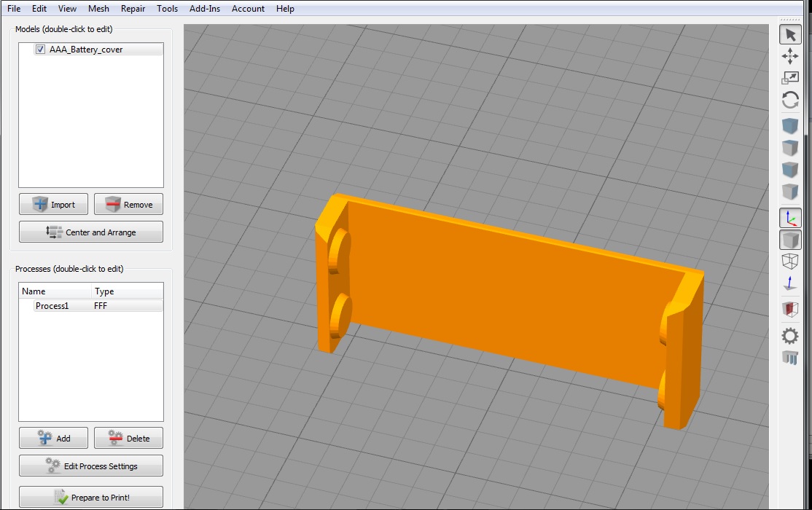Activate the Translate view tool
Screen dimensions: 812x510
(x=790, y=56)
